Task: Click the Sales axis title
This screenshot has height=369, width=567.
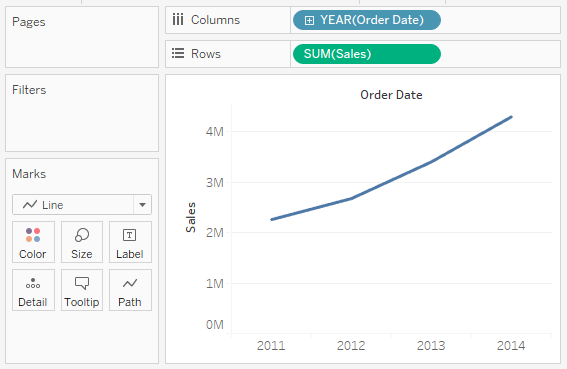Action: click(x=191, y=217)
